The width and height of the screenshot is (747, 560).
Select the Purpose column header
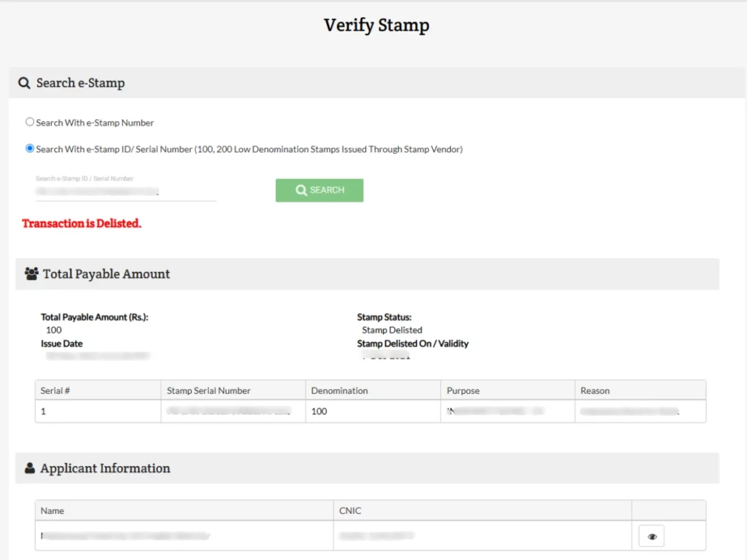(463, 391)
